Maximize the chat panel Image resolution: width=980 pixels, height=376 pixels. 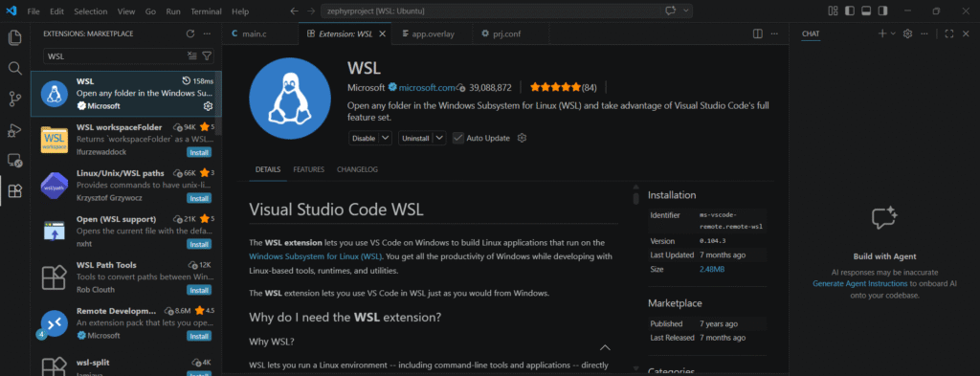tap(948, 33)
